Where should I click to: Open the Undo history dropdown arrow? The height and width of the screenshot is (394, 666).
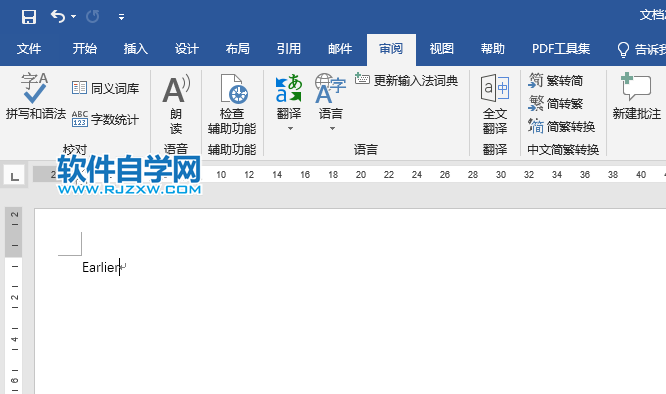point(73,17)
